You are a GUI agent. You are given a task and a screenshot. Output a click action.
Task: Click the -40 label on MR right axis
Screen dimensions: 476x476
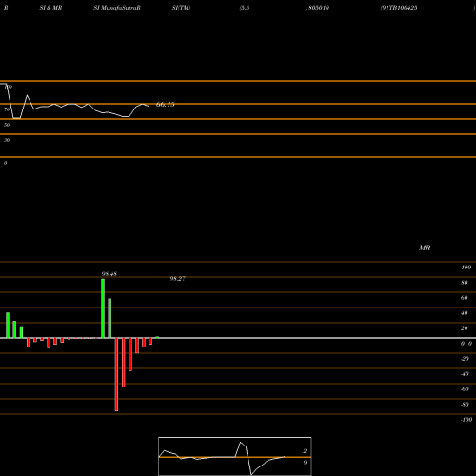point(465,374)
